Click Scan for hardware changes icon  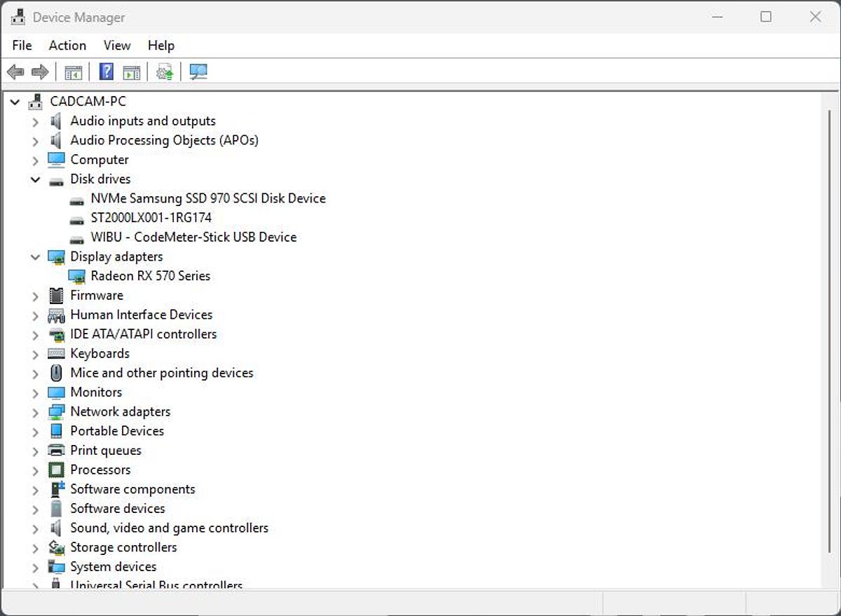tap(198, 72)
